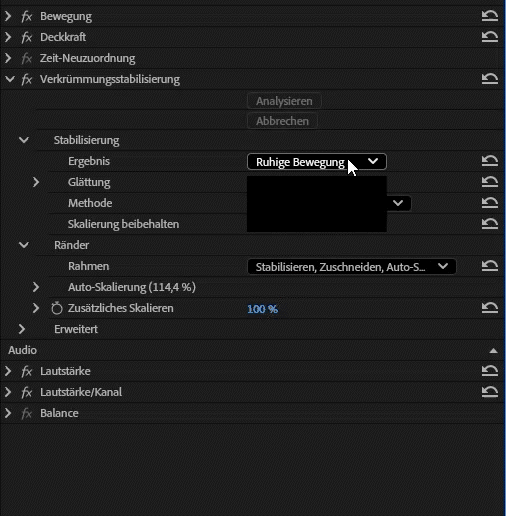Expand the Bewegung effect
Image resolution: width=506 pixels, height=516 pixels.
pos(8,16)
